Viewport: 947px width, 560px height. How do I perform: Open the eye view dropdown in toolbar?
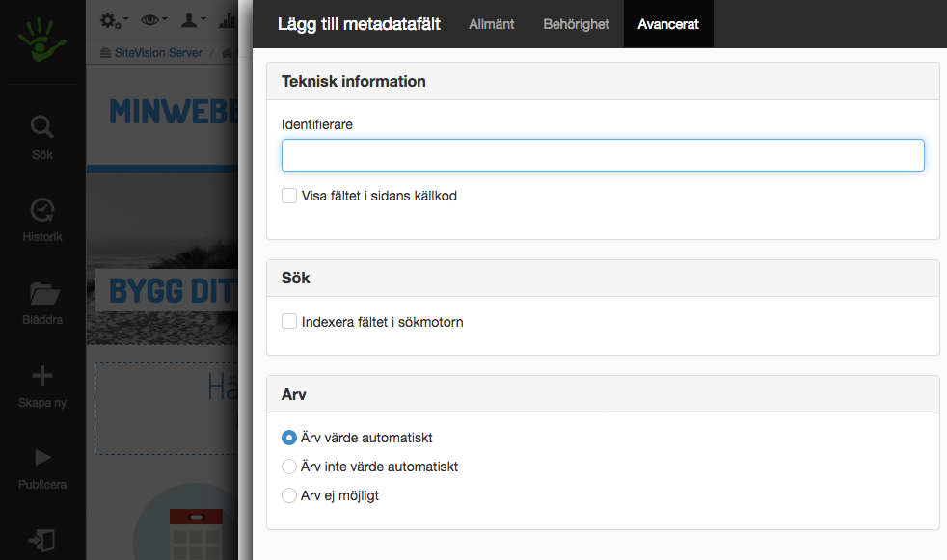[153, 20]
